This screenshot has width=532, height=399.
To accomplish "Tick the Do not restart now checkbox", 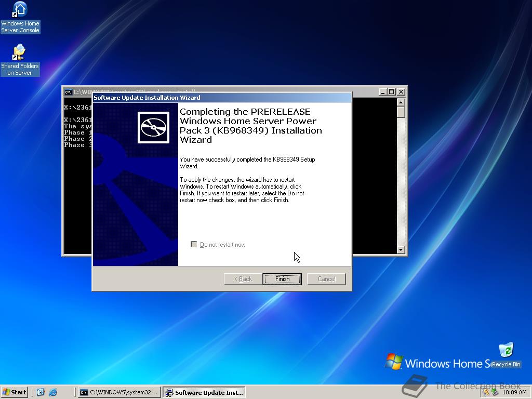I will 194,244.
